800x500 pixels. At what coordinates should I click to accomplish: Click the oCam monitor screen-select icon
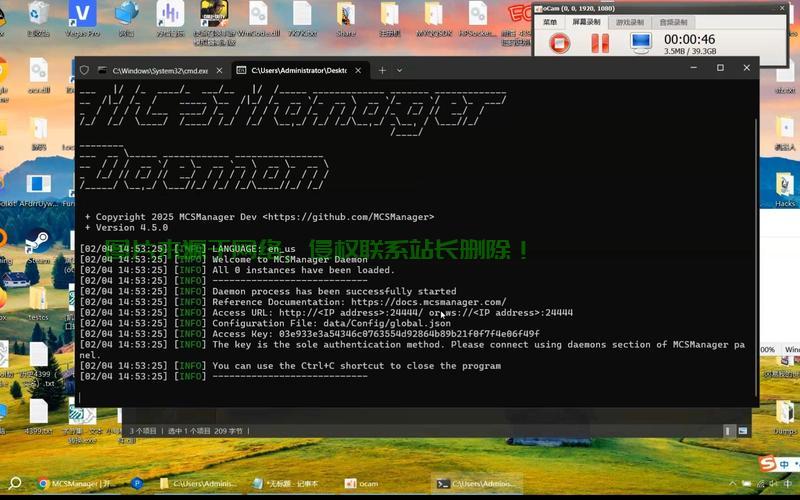pos(640,43)
